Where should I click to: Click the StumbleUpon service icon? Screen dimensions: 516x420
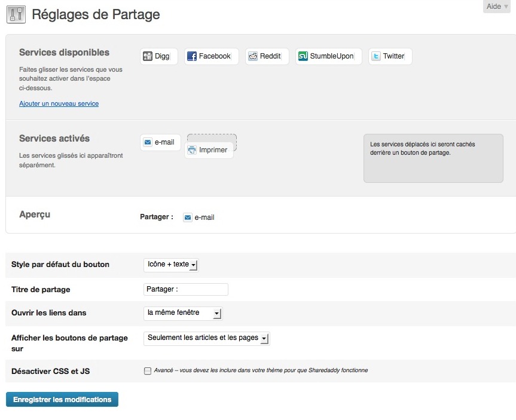[303, 56]
